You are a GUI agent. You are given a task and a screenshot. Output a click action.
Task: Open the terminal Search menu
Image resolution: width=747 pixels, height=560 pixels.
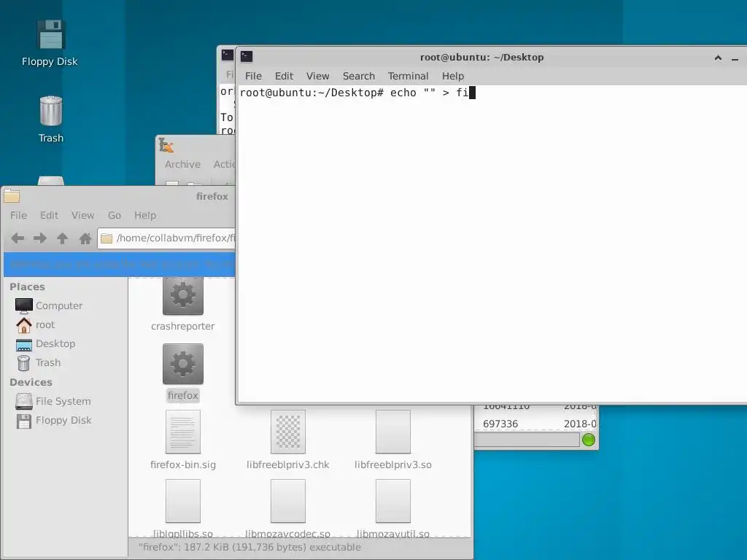pos(359,76)
